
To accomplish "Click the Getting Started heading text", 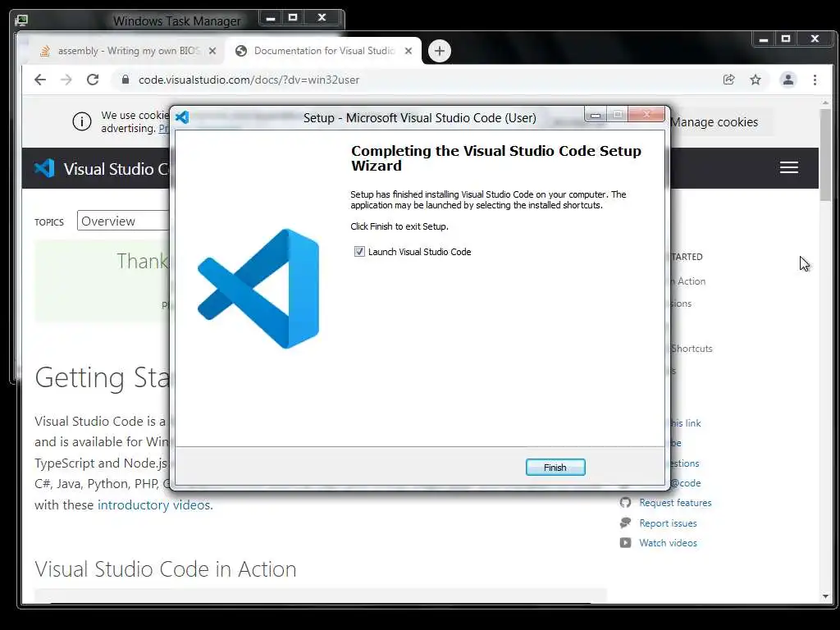I will point(102,377).
